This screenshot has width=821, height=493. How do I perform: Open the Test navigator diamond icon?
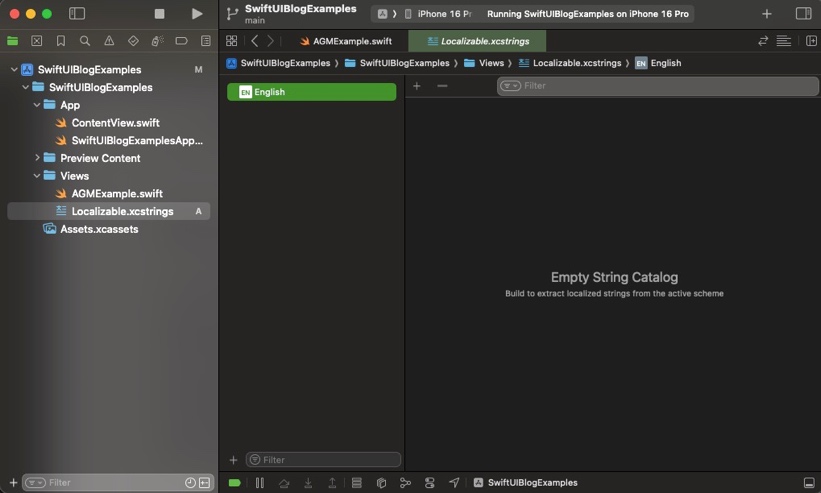tap(133, 41)
